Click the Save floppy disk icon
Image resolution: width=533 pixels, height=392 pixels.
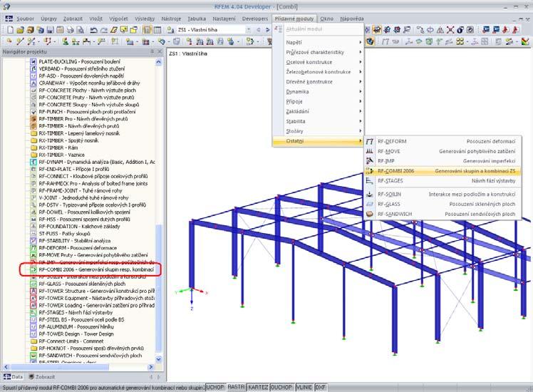[50, 30]
